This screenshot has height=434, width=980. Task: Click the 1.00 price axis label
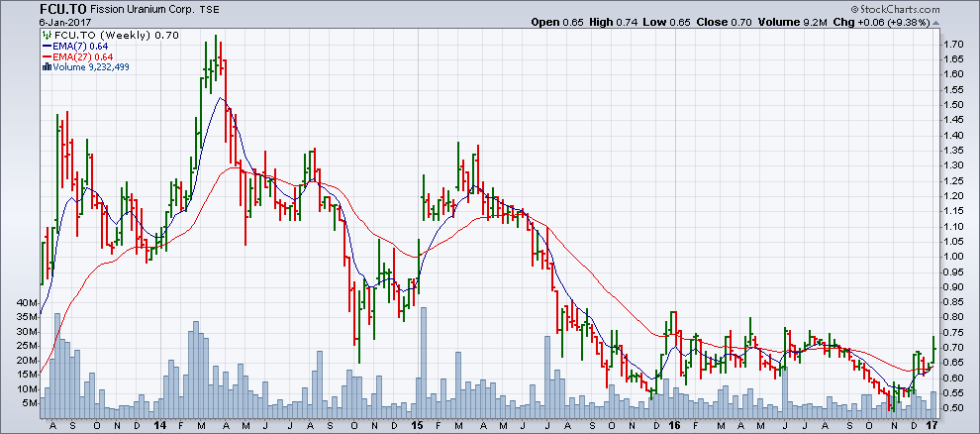953,257
